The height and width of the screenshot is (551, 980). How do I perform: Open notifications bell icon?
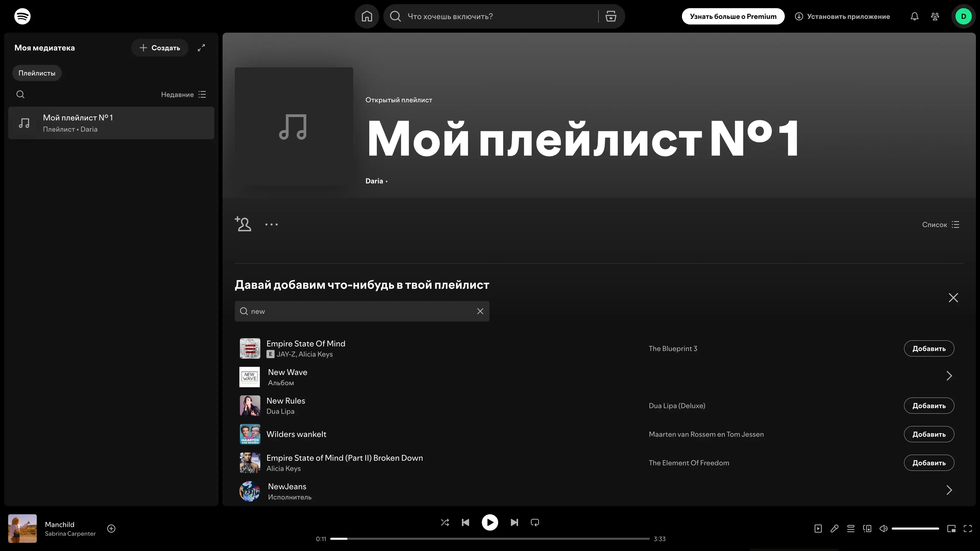pyautogui.click(x=915, y=16)
